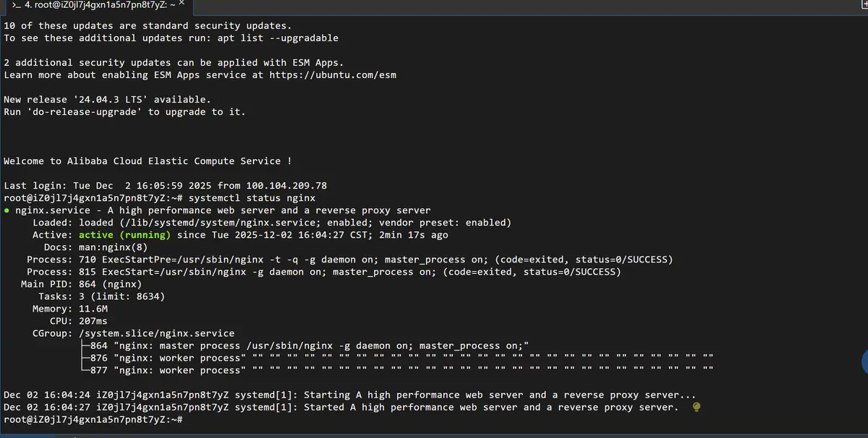Open the https://ubuntu.com/esm link

(333, 74)
